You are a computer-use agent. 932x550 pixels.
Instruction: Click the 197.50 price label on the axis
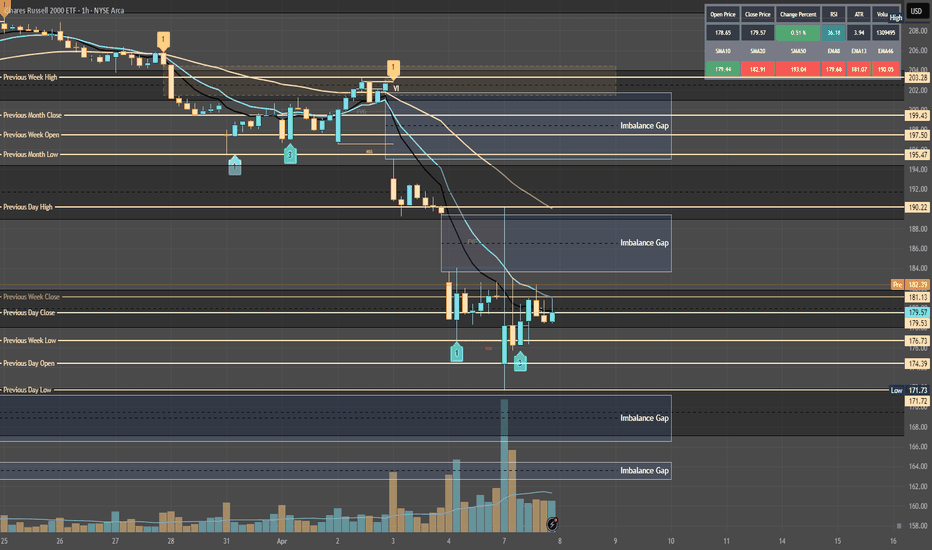(x=917, y=135)
